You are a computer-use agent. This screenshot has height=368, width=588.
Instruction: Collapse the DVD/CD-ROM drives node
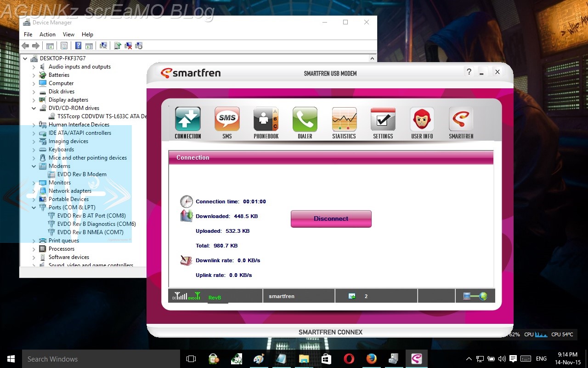(x=34, y=108)
